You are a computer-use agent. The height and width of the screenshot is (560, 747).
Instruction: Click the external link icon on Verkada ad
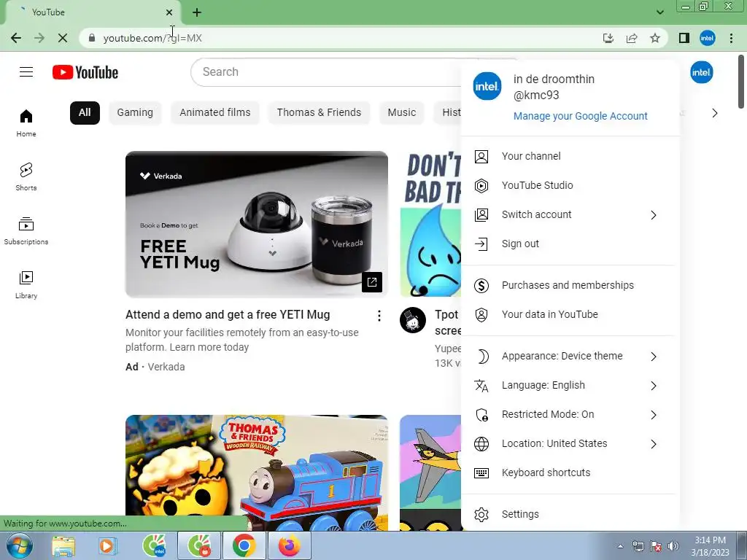pyautogui.click(x=372, y=282)
